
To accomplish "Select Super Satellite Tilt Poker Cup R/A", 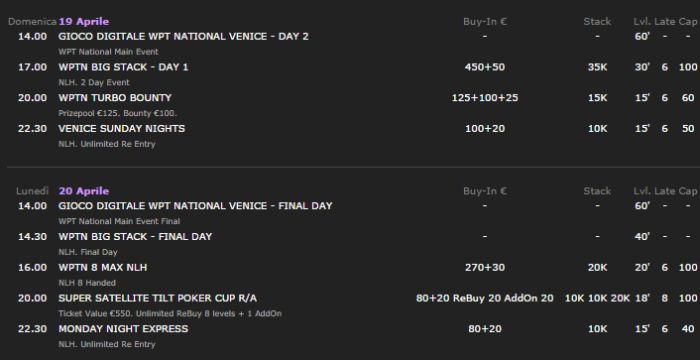I will (x=158, y=298).
